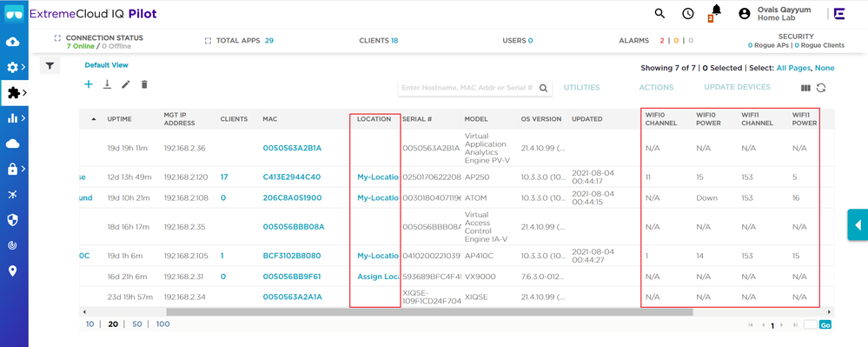Viewport: 868px width, 347px height.
Task: Click TOTAL APPS 29 count
Action: [269, 41]
